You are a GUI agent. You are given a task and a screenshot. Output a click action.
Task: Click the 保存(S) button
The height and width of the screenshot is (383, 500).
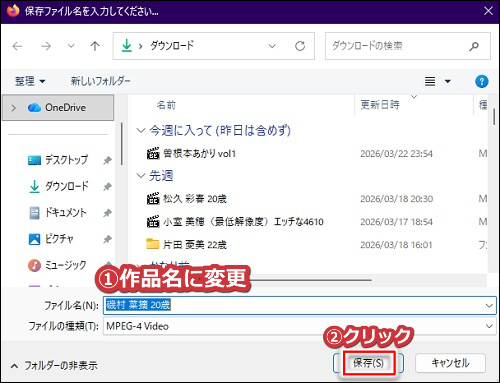368,363
